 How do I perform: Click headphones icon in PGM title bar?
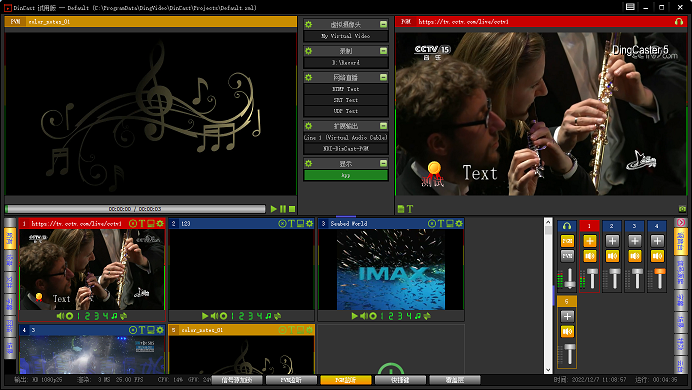click(x=679, y=21)
